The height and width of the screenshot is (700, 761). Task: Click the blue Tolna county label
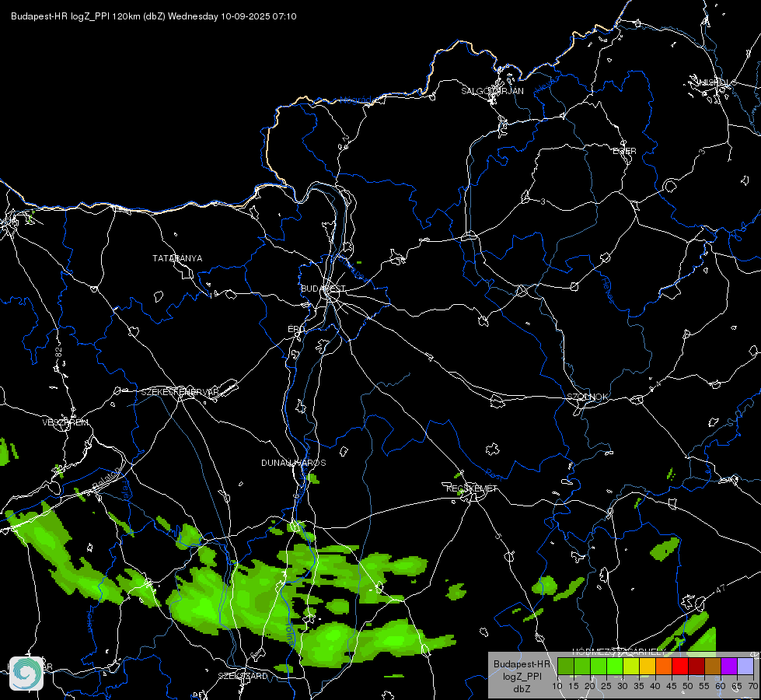[290, 634]
